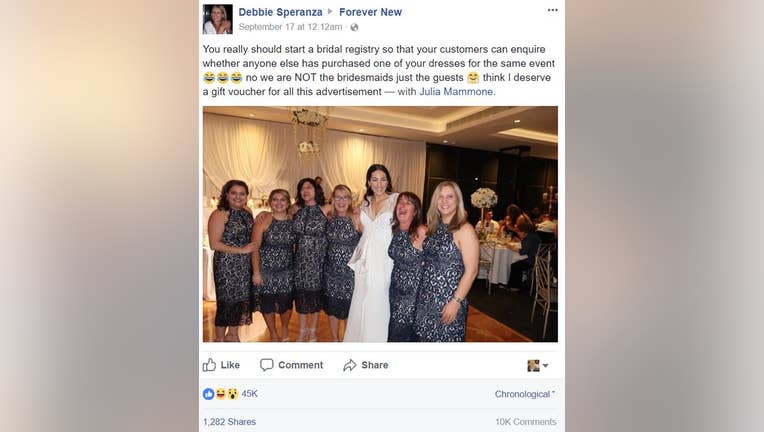Click the arrow between Debbie Speranza and Forever New
Image resolution: width=764 pixels, height=432 pixels.
coord(330,11)
